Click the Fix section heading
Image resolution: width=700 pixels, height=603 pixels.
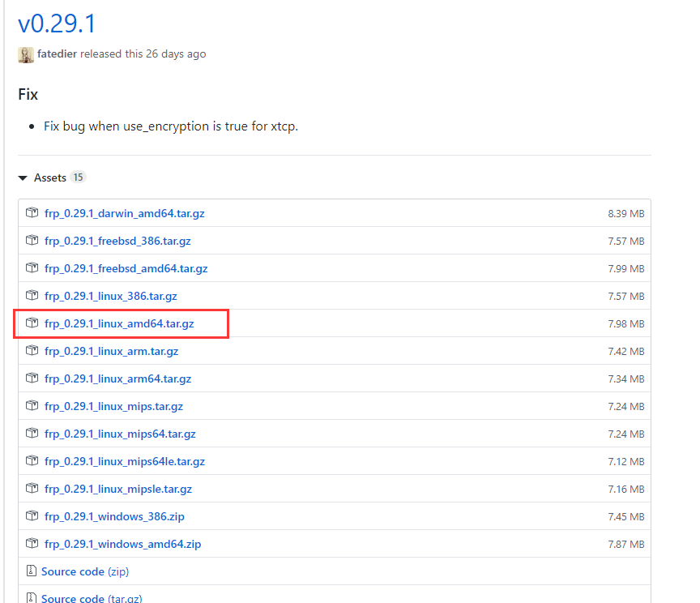[28, 95]
